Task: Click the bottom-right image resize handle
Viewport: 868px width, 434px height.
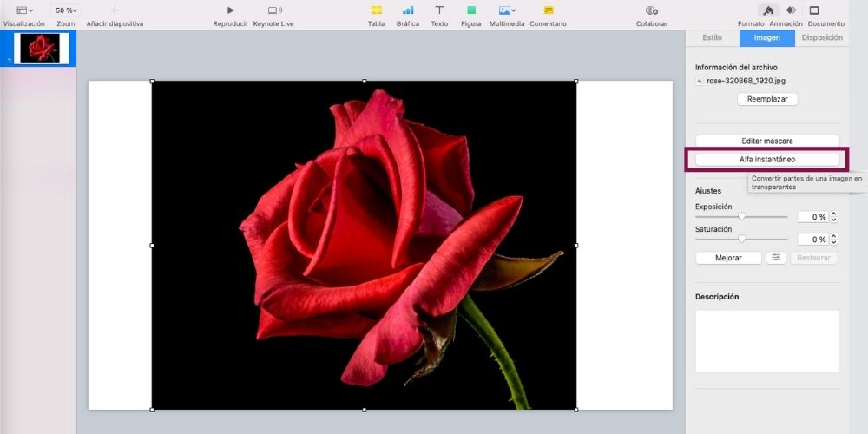Action: (576, 410)
